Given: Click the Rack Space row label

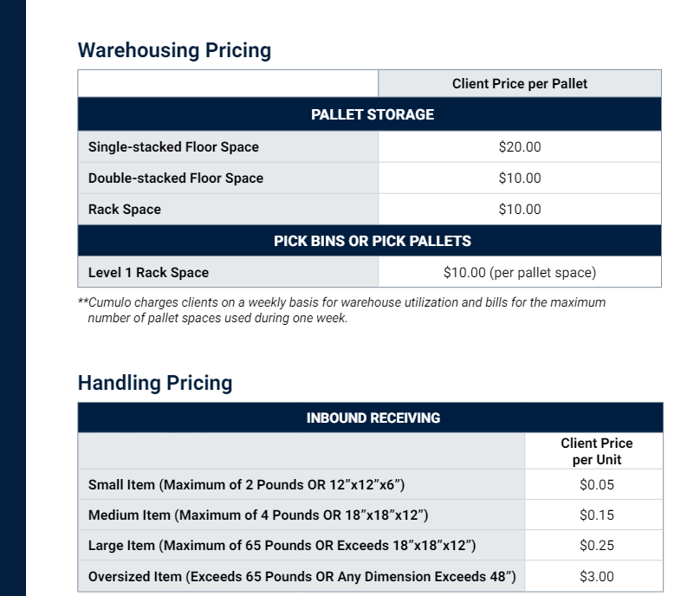Looking at the screenshot, I should tap(125, 210).
